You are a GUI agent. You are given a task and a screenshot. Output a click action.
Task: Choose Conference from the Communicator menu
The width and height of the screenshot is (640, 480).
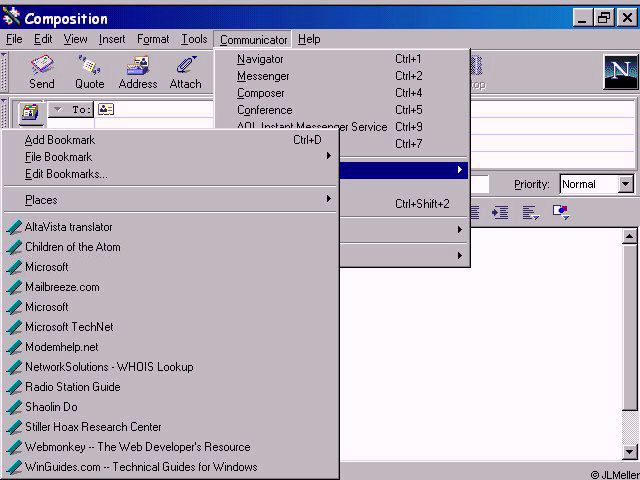click(x=342, y=110)
